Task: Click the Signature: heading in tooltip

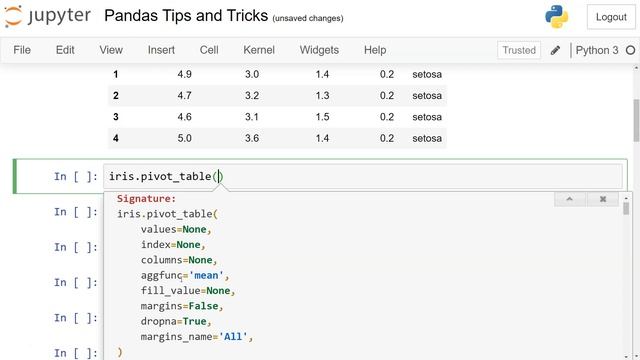Action: (x=146, y=199)
